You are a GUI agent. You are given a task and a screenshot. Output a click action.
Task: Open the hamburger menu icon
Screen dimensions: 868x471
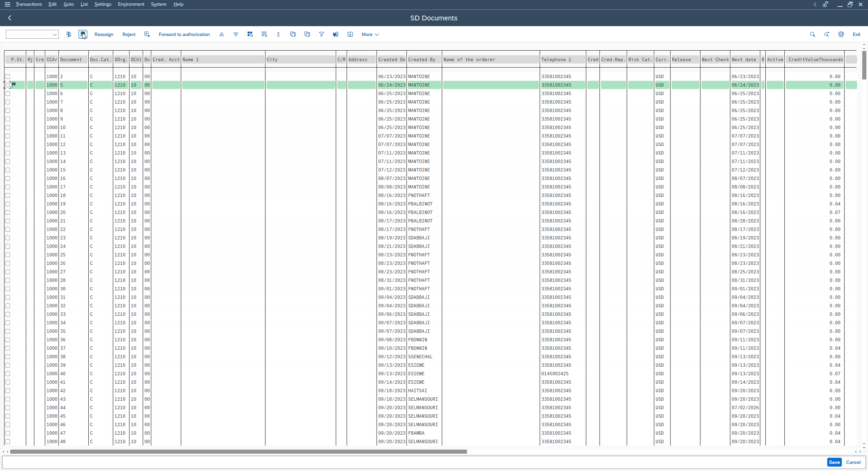click(x=7, y=4)
